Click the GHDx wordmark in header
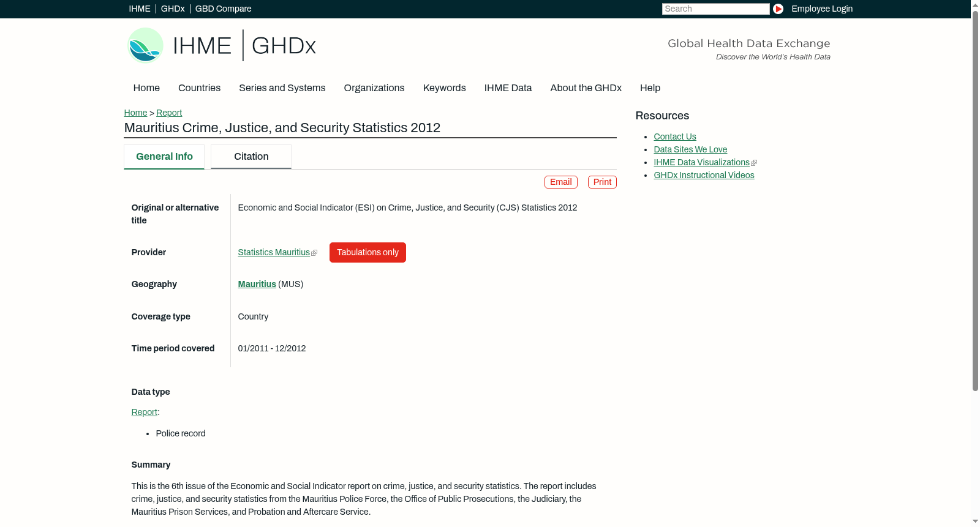This screenshot has height=527, width=980. click(284, 46)
